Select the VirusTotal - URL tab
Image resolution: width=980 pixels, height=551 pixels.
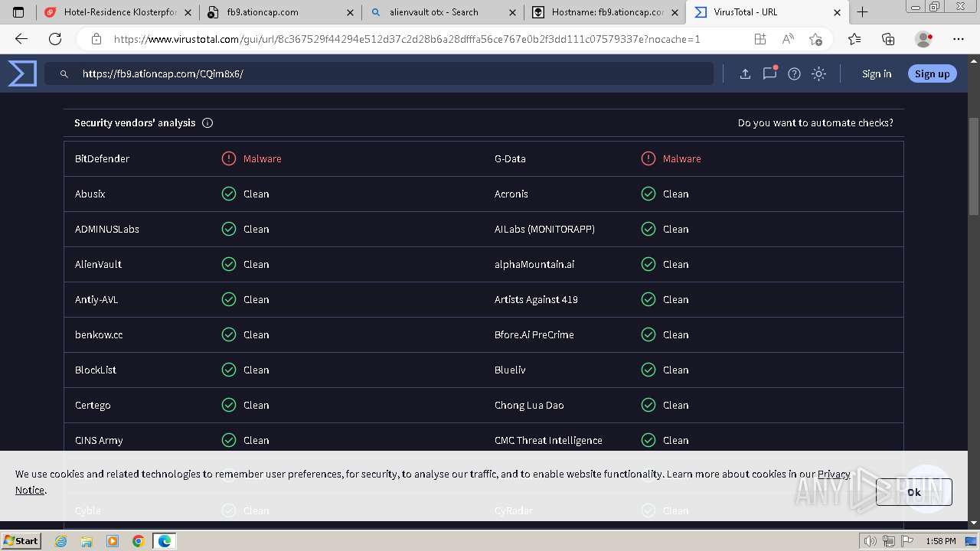point(767,12)
